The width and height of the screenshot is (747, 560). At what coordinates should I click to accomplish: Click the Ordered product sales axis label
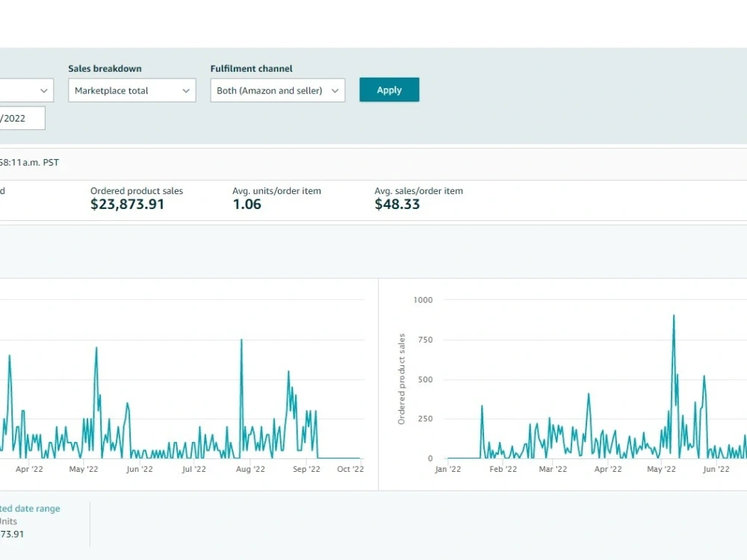[x=401, y=379]
